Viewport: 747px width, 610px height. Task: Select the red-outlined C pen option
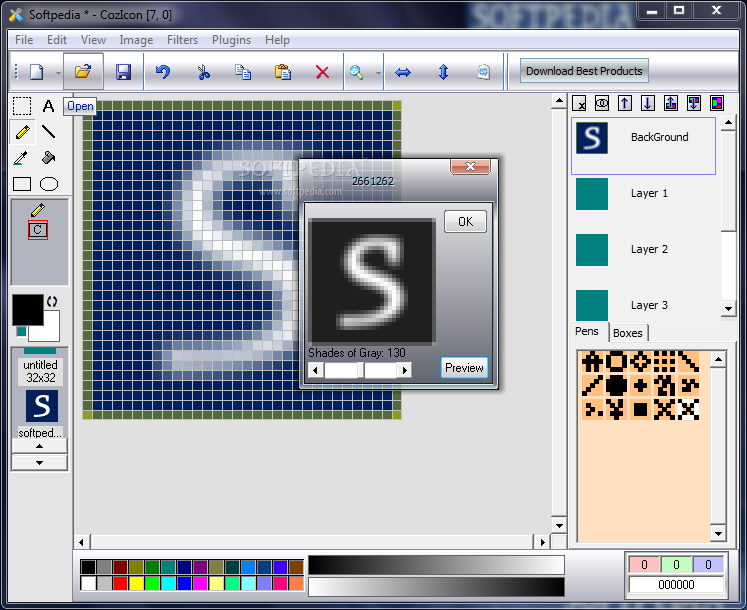[x=38, y=230]
